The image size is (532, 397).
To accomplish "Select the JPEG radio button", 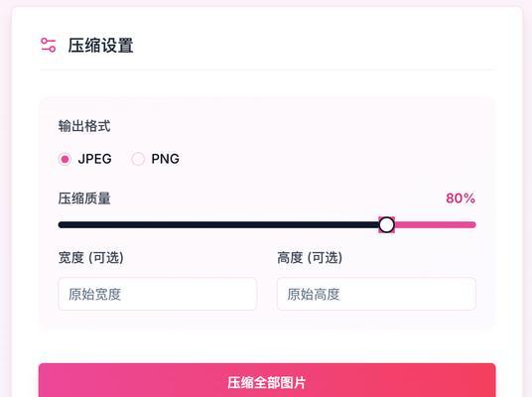I will pyautogui.click(x=65, y=159).
